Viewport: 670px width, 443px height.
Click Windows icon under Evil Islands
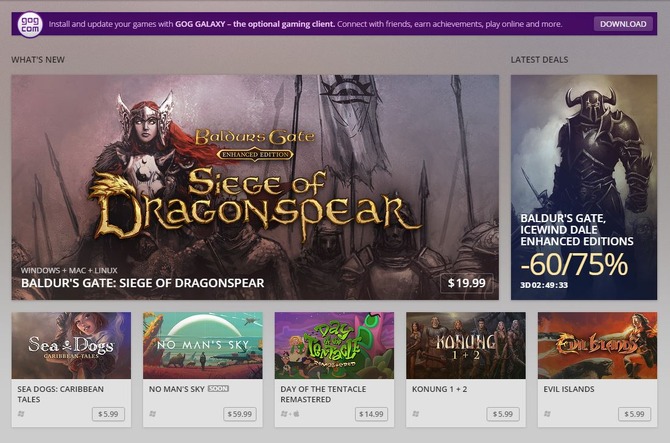tap(548, 413)
